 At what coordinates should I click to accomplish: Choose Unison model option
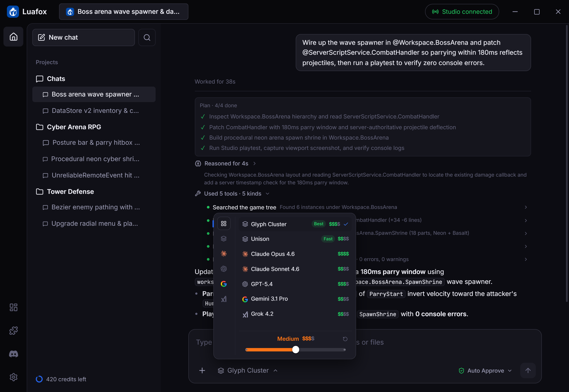[x=295, y=239]
